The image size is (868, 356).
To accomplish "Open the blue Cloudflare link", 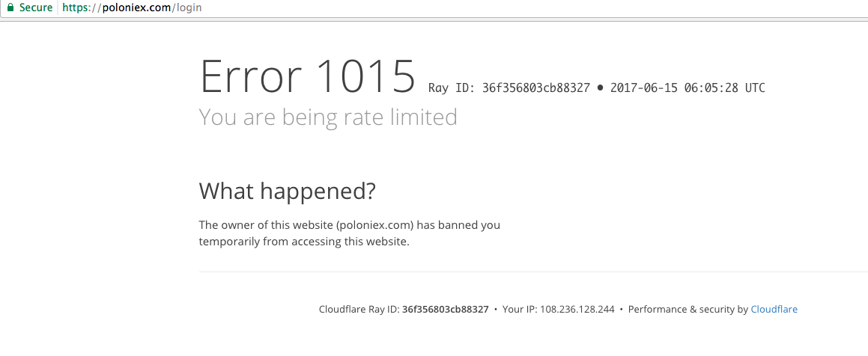I will coord(774,310).
